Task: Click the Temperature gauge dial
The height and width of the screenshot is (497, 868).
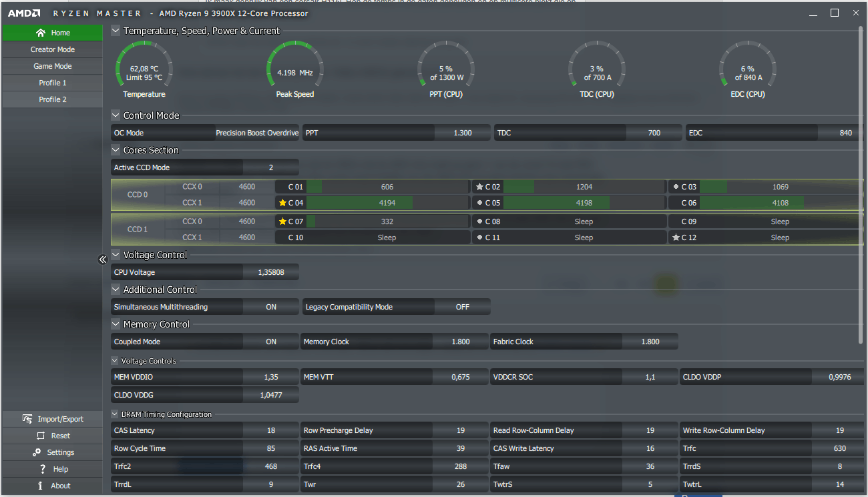Action: pyautogui.click(x=144, y=66)
